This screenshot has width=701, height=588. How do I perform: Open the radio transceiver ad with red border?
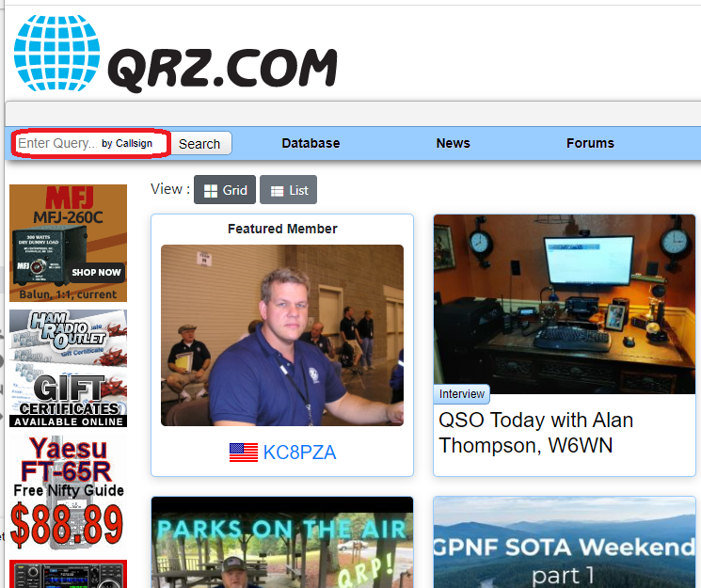click(69, 574)
